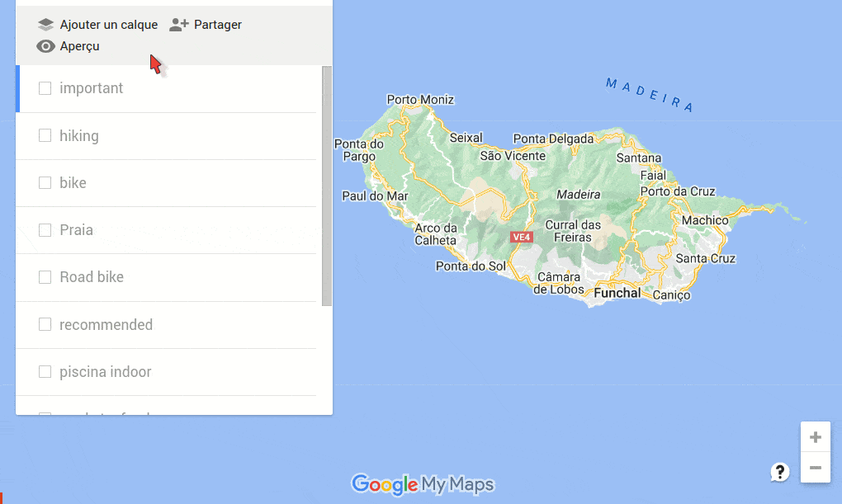Click the Partager button
842x504 pixels.
tap(206, 25)
